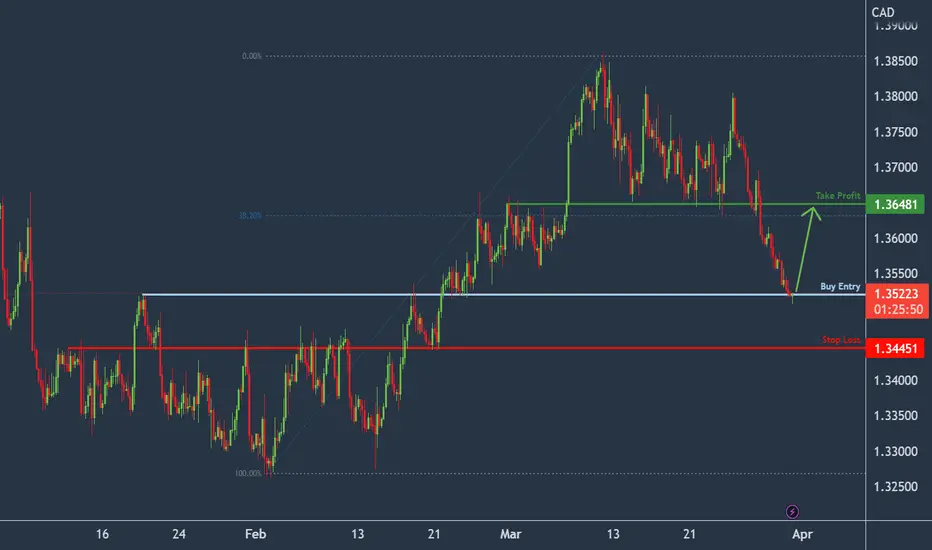The height and width of the screenshot is (550, 932).
Task: Click the 1.34000 price axis label
Action: [x=895, y=381]
